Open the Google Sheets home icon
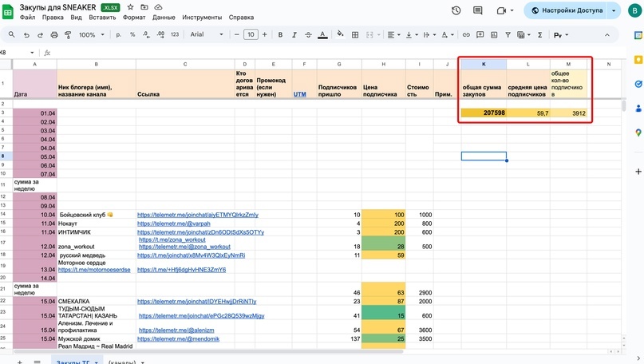Image resolution: width=644 pixels, height=364 pixels. pyautogui.click(x=8, y=12)
